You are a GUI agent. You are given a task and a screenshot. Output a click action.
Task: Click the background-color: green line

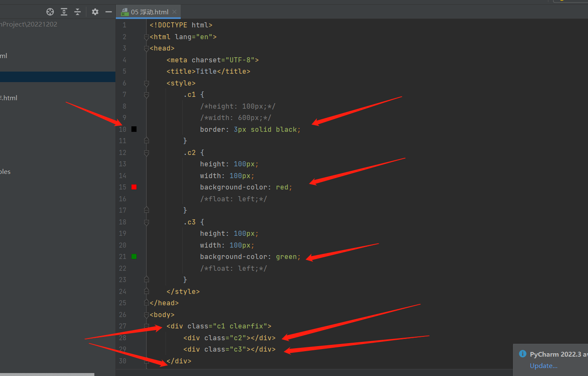(251, 257)
